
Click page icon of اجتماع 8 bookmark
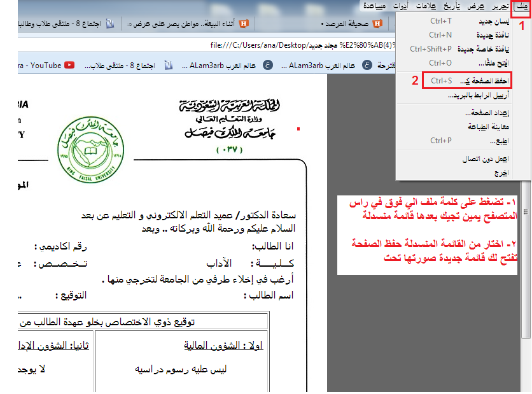[x=169, y=65]
